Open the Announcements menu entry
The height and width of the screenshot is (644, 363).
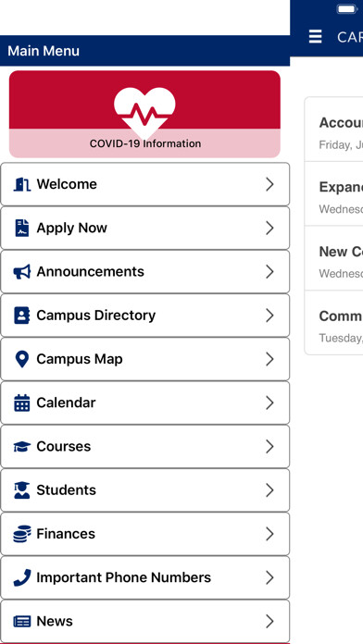point(144,271)
